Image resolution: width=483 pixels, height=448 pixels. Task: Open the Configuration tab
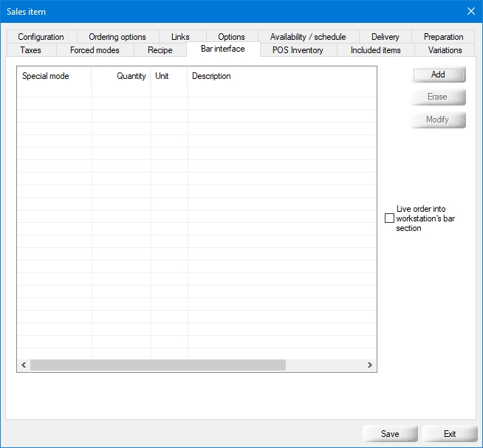click(x=41, y=37)
